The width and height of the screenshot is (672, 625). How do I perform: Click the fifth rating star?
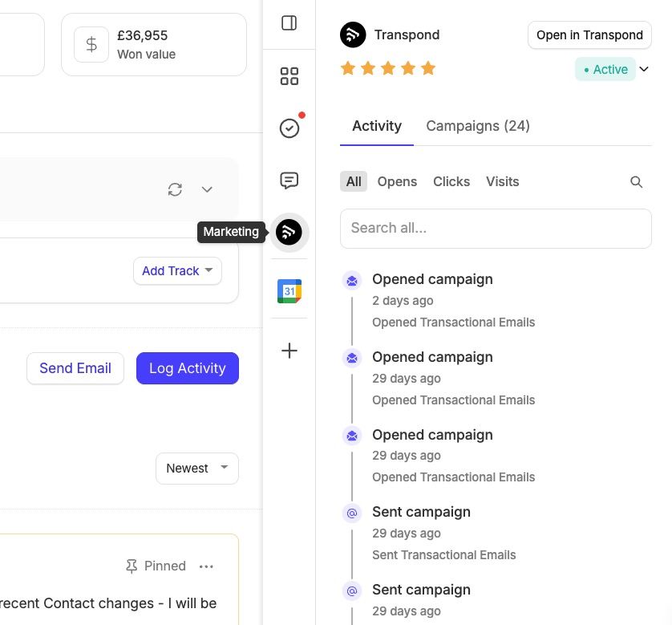click(428, 68)
